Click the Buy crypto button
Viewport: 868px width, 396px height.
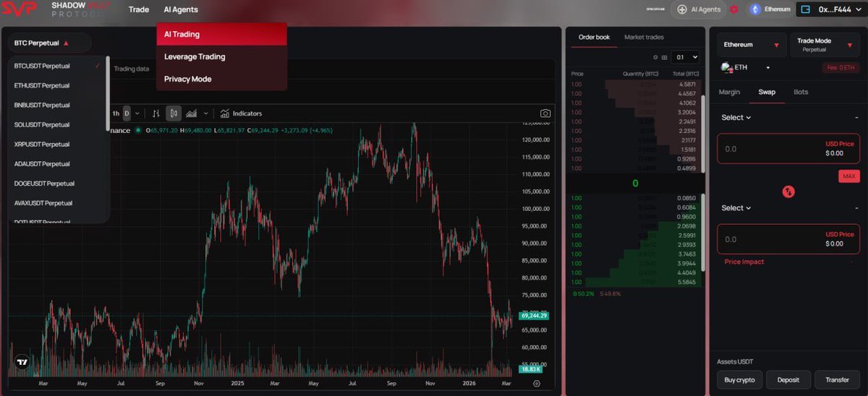739,379
